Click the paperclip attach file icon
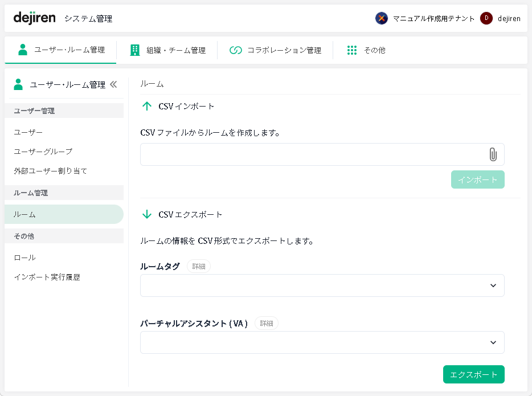Image resolution: width=532 pixels, height=396 pixels. pyautogui.click(x=493, y=154)
